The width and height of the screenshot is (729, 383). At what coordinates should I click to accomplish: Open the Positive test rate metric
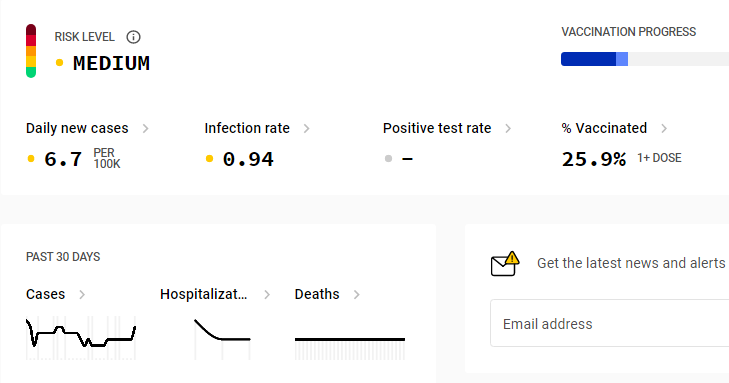(x=437, y=128)
